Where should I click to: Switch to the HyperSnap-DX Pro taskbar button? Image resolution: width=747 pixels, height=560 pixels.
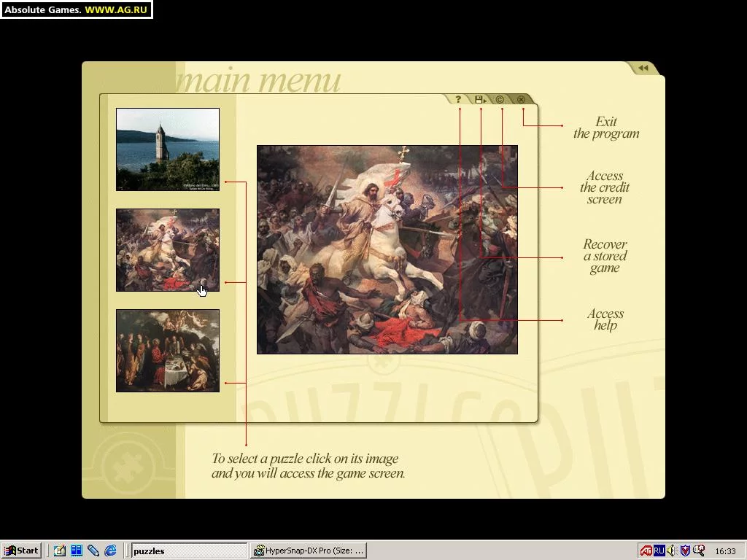click(x=309, y=551)
